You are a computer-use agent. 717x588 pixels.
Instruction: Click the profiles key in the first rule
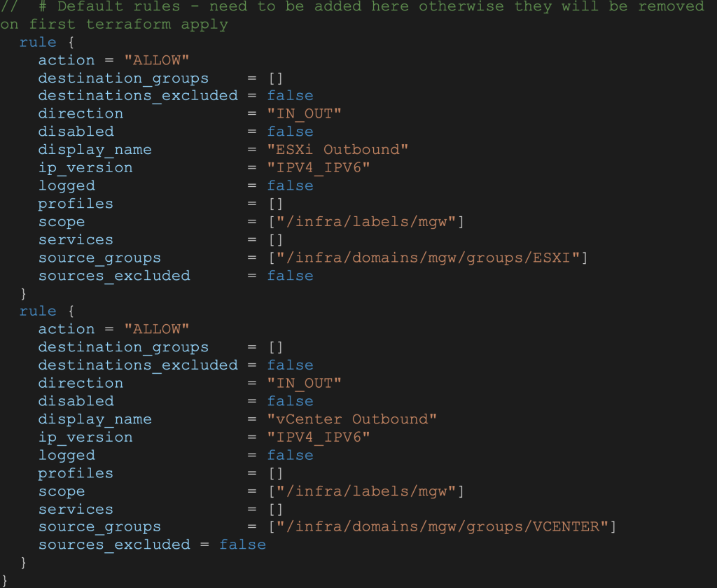[76, 204]
